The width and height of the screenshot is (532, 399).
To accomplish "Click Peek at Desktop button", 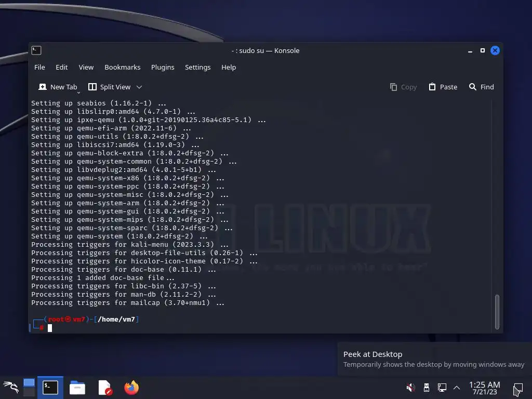I will (x=518, y=389).
